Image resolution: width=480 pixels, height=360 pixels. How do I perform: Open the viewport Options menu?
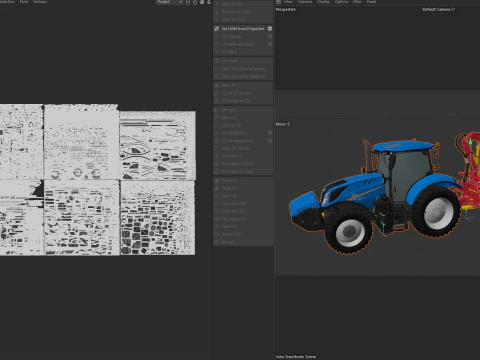tap(341, 2)
